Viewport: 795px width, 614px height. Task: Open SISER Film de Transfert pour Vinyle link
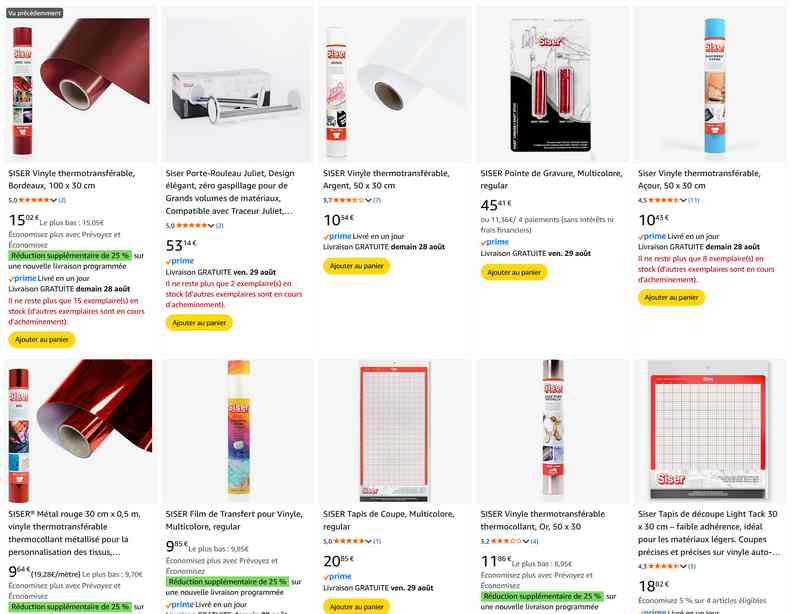[234, 520]
